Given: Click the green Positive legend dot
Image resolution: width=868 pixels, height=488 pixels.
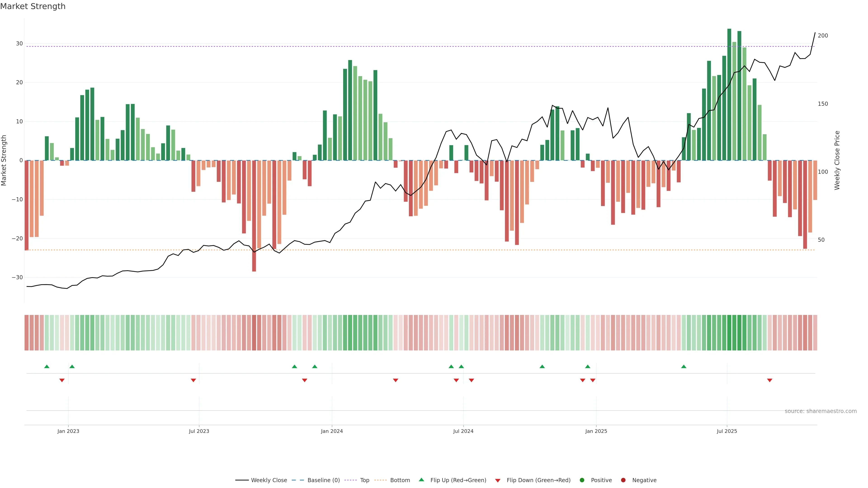Looking at the screenshot, I should coord(582,480).
